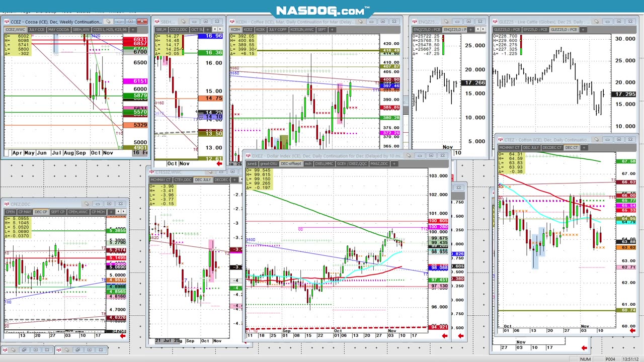Click pin icon in DXEZ Dollar Index window

(x=409, y=155)
